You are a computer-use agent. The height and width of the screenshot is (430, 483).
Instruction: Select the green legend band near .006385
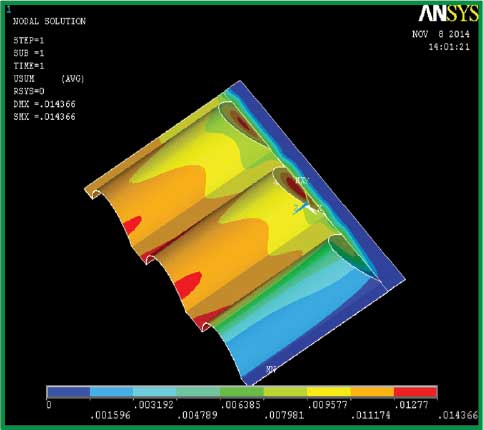pos(242,392)
